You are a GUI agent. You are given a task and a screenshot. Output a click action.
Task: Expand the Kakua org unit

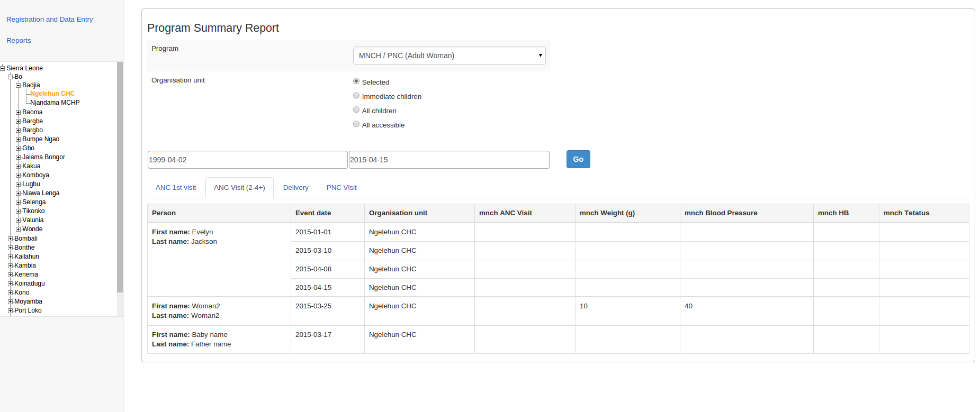(x=18, y=166)
